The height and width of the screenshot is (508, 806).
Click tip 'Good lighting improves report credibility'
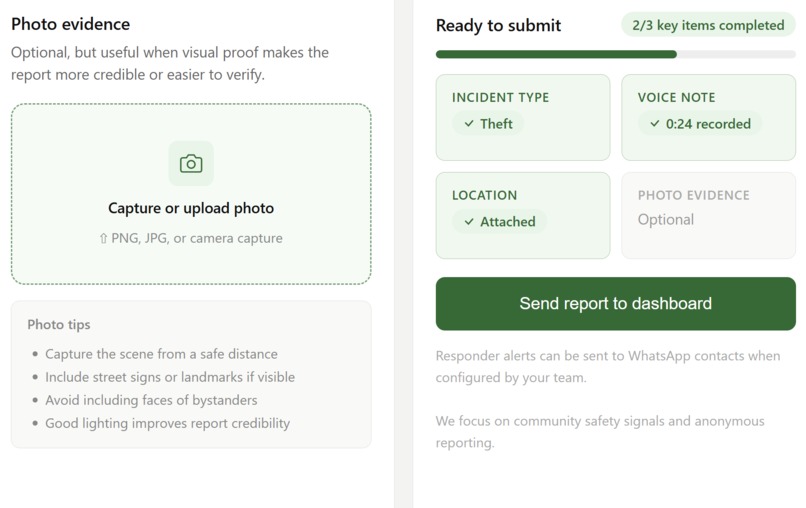[x=167, y=423]
